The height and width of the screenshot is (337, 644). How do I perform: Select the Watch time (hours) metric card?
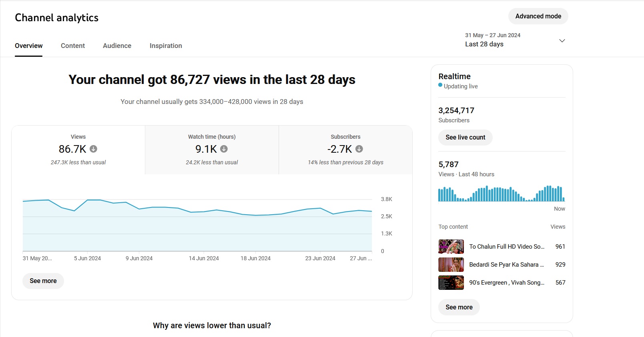click(x=212, y=150)
